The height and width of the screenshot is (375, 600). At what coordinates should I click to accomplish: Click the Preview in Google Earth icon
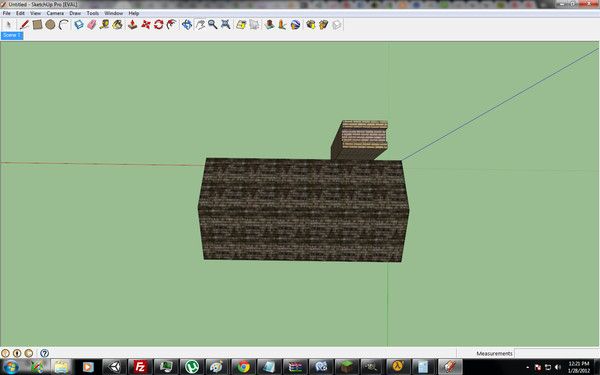pos(295,25)
